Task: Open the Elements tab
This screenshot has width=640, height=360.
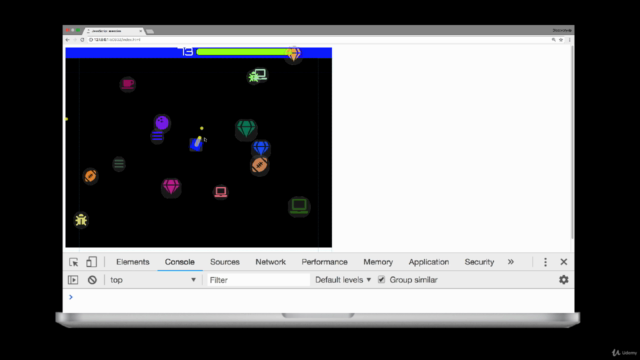Action: [133, 262]
